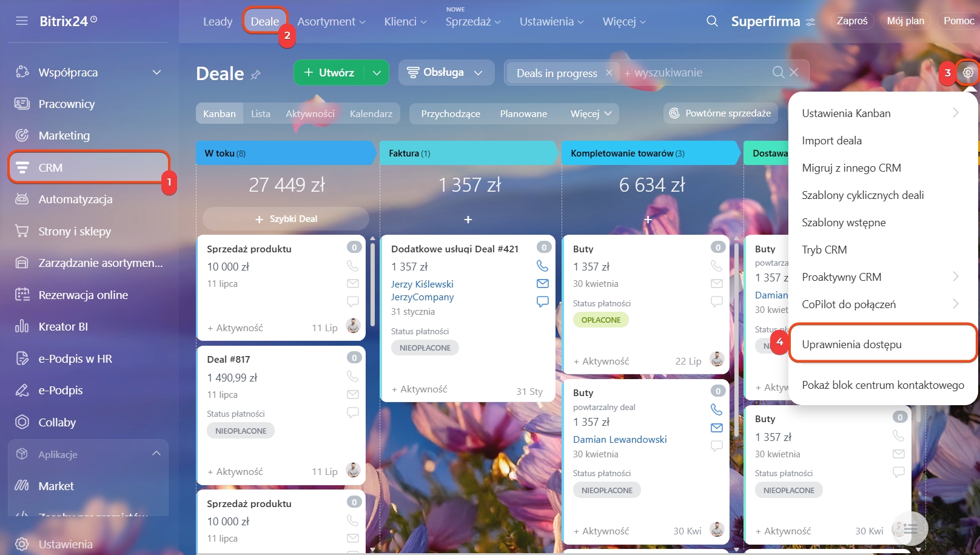Image resolution: width=980 pixels, height=555 pixels.
Task: Expand Sprzedaż menu in top navigation
Action: (x=473, y=22)
